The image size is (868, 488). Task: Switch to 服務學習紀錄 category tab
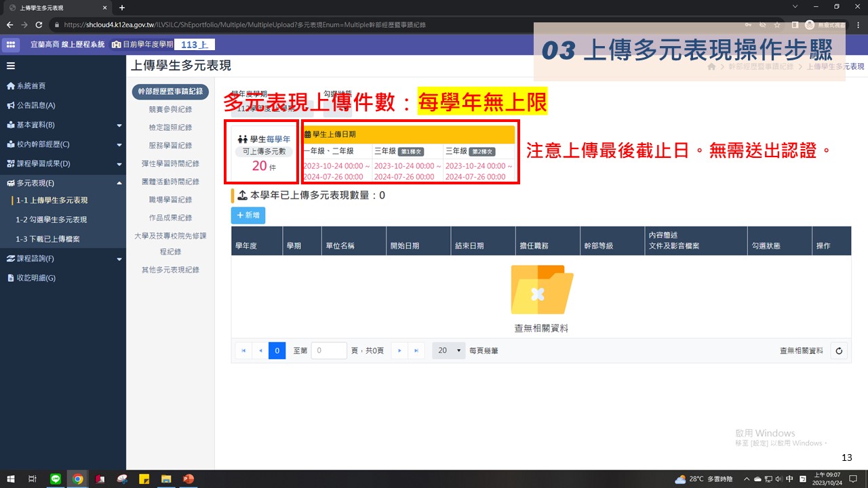tap(170, 145)
